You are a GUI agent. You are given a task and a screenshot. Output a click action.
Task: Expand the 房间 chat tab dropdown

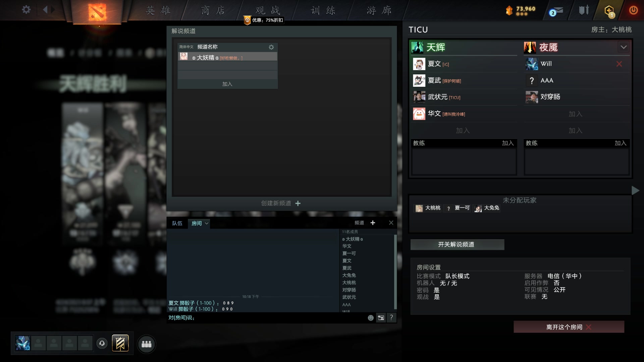(x=207, y=224)
